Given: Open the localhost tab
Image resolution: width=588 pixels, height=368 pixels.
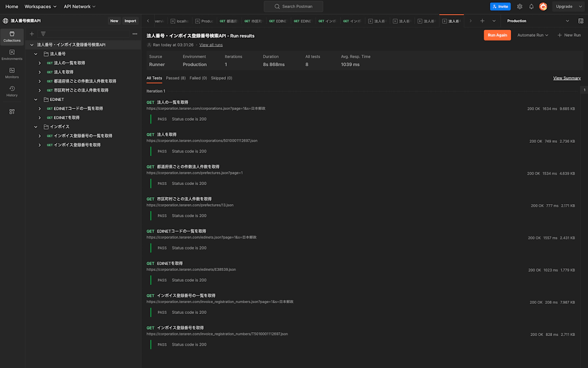Looking at the screenshot, I should point(180,21).
